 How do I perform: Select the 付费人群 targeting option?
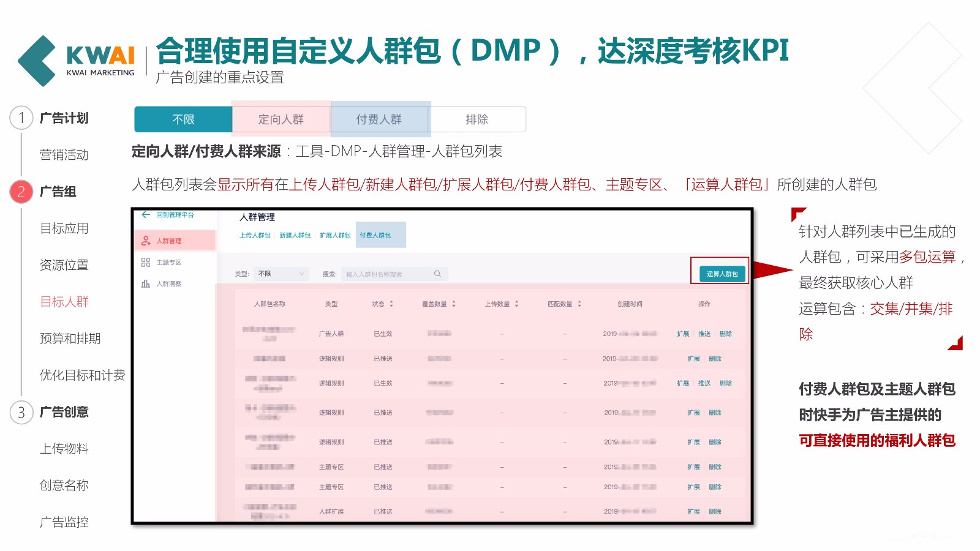(x=379, y=119)
